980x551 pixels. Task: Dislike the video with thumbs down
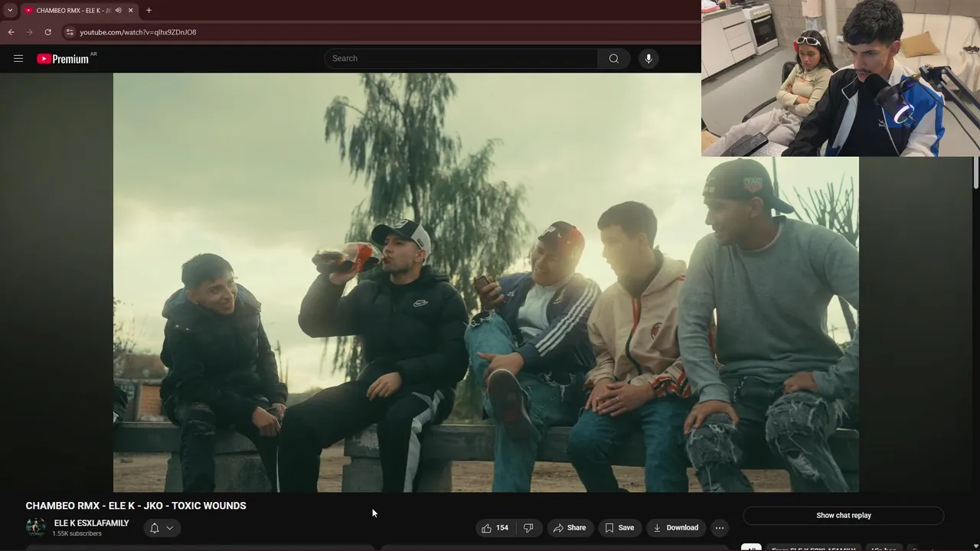(x=528, y=527)
